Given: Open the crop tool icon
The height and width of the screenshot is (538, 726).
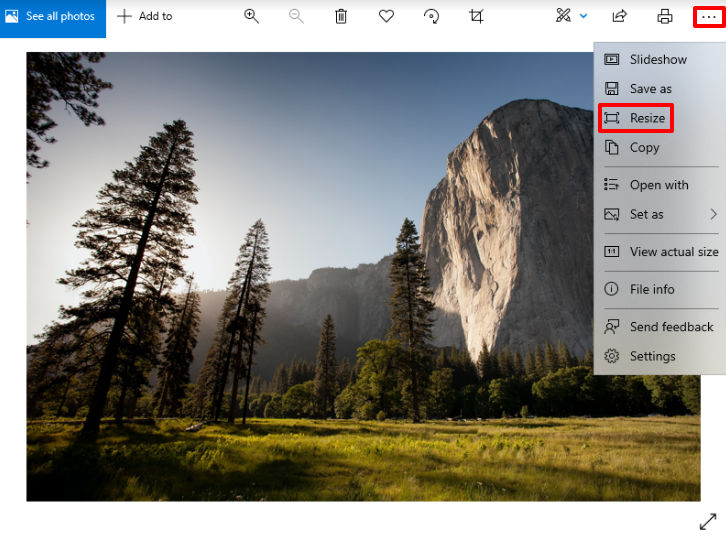Looking at the screenshot, I should point(477,16).
